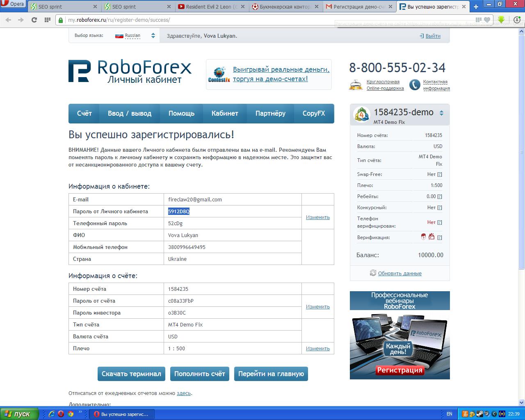525x420 pixels.
Task: Launch Chrome from quick launch
Action: pos(71,414)
